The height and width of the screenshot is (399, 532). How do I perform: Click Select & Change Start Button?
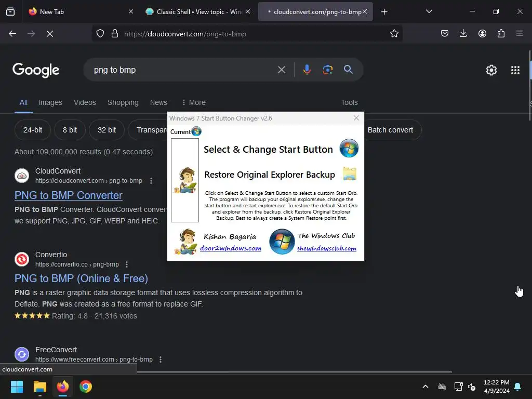pyautogui.click(x=268, y=150)
